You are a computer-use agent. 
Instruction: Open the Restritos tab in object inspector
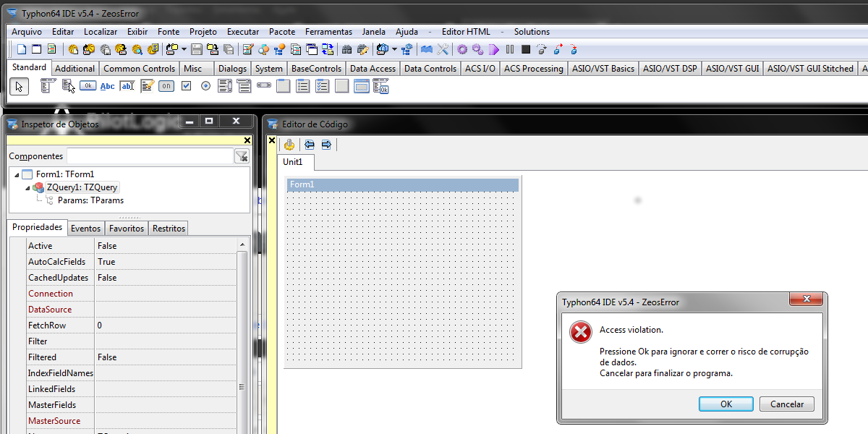pyautogui.click(x=169, y=229)
